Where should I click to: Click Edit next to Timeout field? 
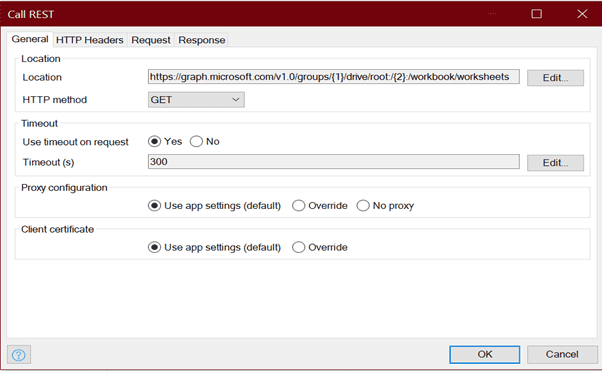555,163
